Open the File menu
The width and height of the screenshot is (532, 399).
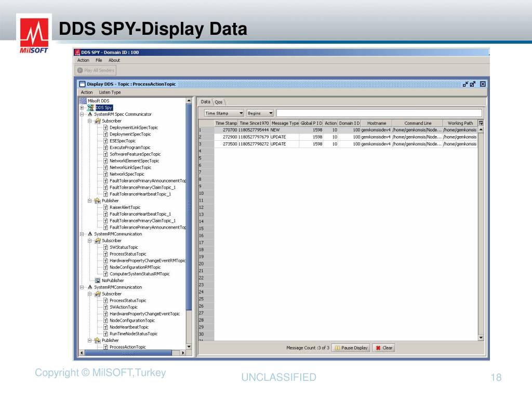[x=99, y=60]
